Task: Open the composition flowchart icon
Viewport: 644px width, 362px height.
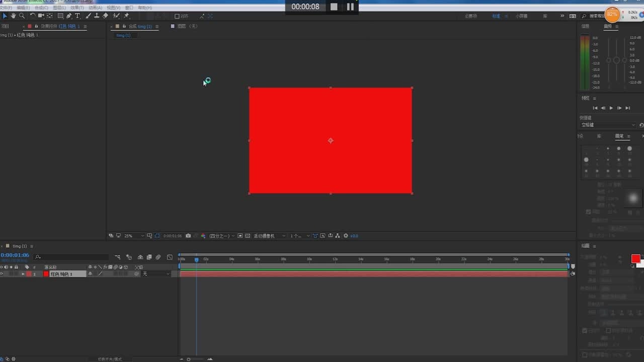Action: (x=338, y=236)
